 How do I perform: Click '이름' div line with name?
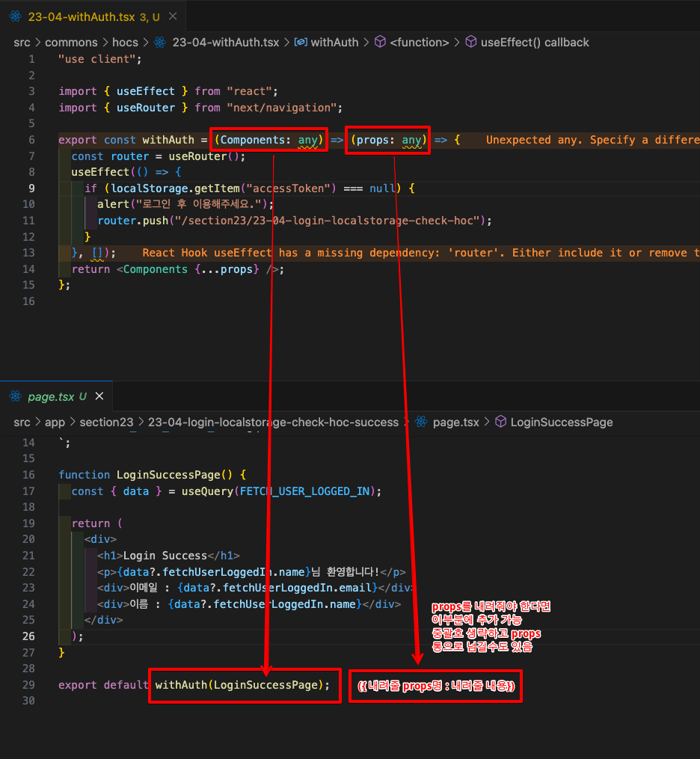point(249,604)
